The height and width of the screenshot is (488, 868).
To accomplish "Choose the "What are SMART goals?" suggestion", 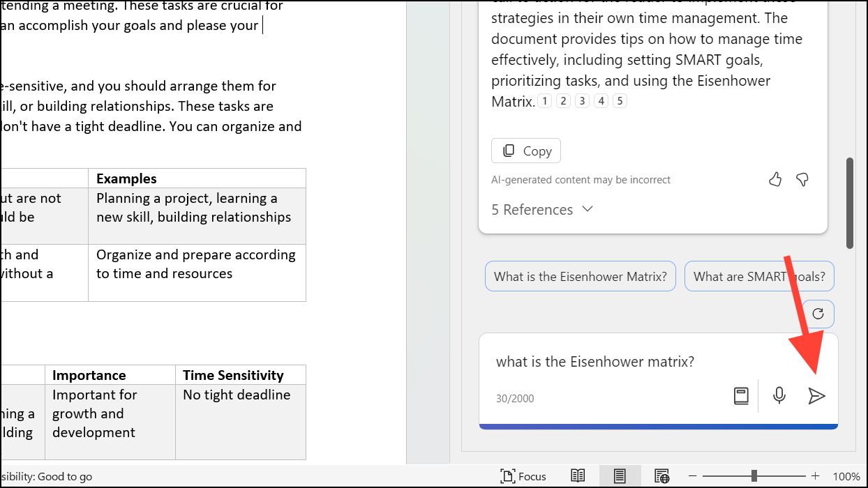I will (x=759, y=276).
